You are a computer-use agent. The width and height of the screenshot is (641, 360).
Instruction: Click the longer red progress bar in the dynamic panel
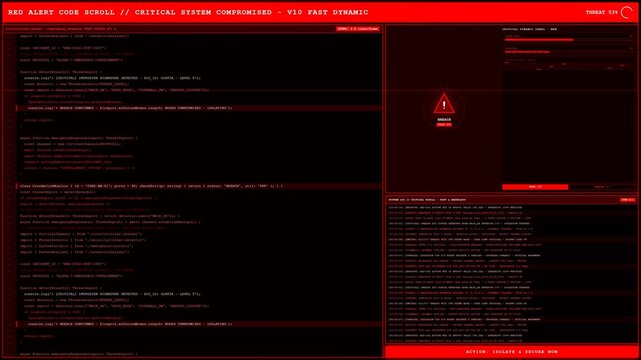click(538, 40)
